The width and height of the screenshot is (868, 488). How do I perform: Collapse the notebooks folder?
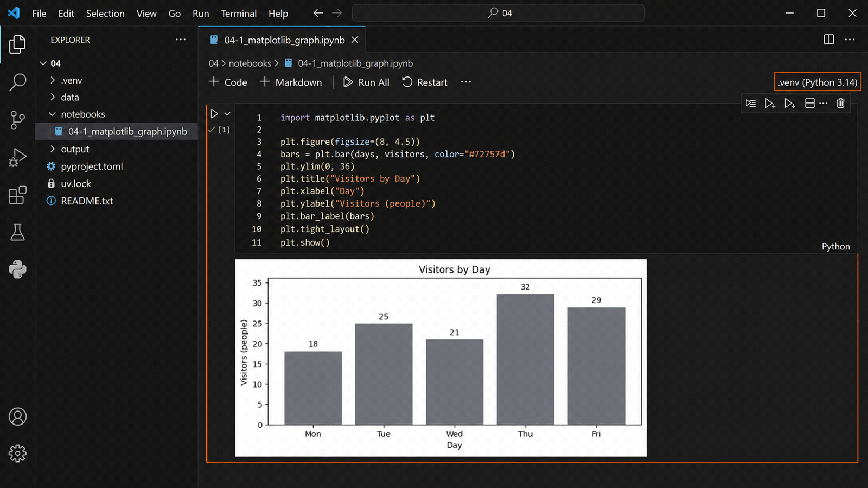(53, 114)
